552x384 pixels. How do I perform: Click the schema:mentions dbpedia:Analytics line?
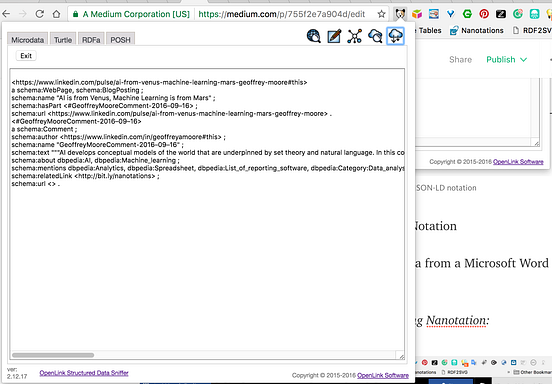208,168
